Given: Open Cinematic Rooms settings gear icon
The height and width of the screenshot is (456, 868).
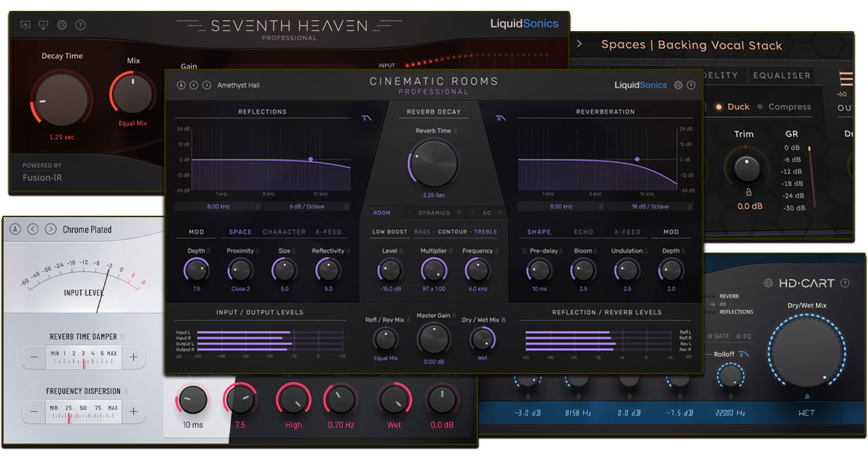Looking at the screenshot, I should 678,85.
